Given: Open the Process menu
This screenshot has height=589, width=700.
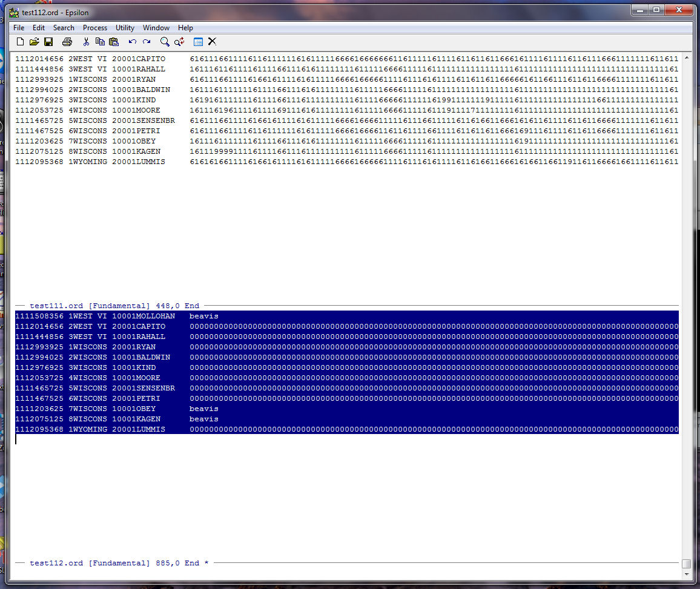Looking at the screenshot, I should pyautogui.click(x=95, y=28).
